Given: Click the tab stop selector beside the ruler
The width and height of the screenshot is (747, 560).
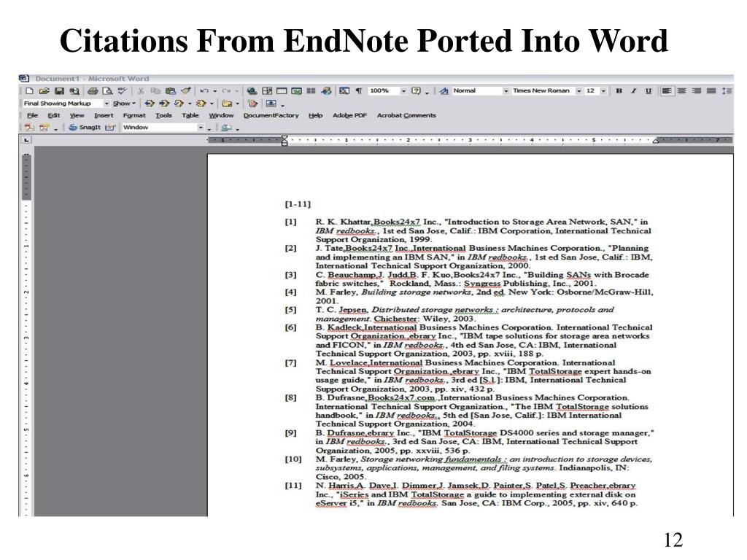Looking at the screenshot, I should [26, 140].
